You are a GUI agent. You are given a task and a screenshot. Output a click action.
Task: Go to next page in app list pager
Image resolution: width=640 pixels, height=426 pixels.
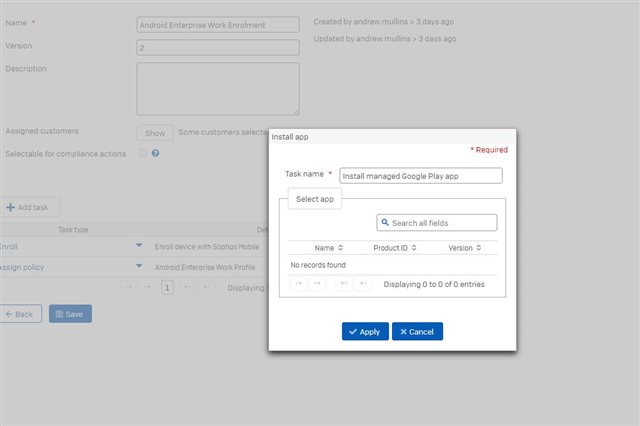(344, 284)
